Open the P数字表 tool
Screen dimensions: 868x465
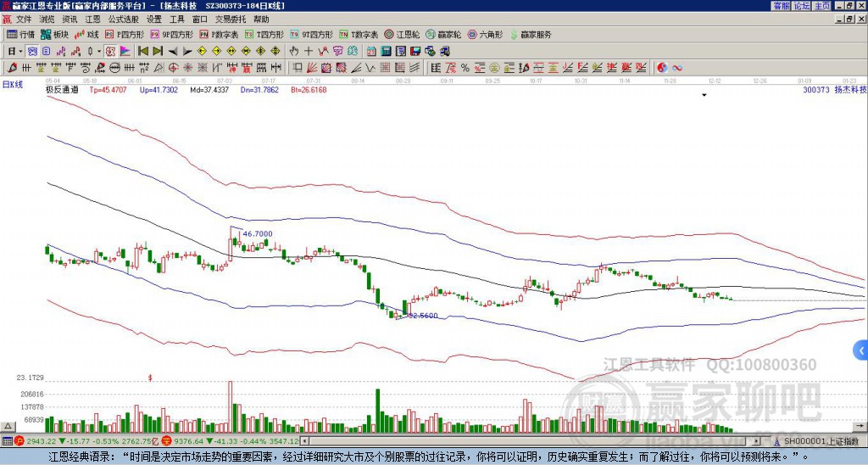(219, 34)
